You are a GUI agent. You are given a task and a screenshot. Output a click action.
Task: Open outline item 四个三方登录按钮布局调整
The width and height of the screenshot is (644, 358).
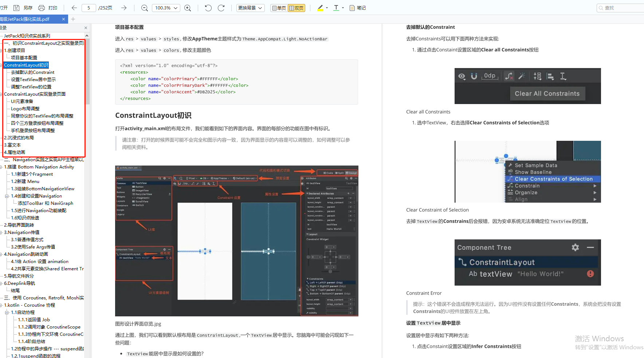(37, 123)
